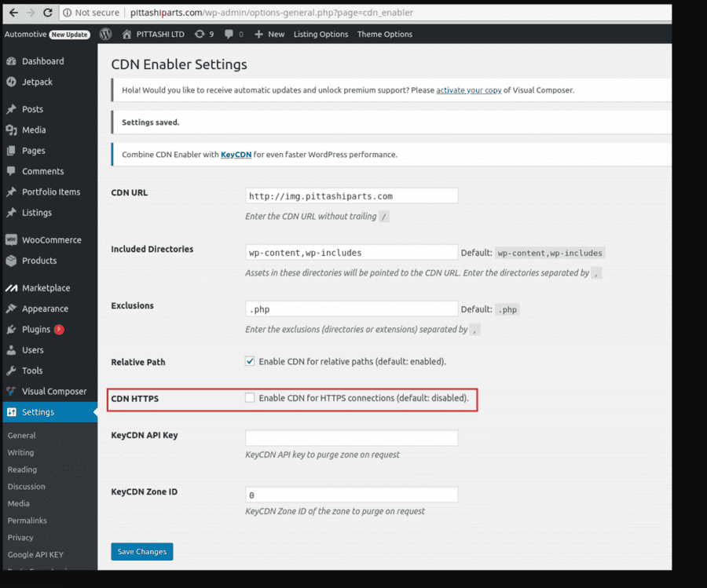Click the PITTASHI LTD home icon
The height and width of the screenshot is (588, 707).
tap(126, 35)
